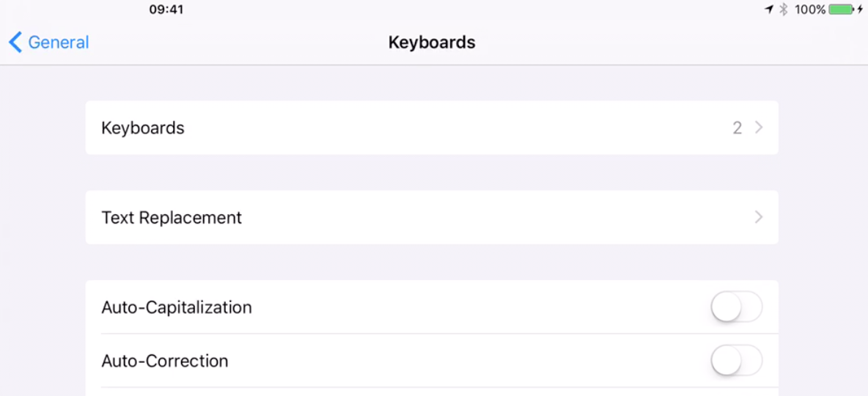Viewport: 868px width, 396px height.
Task: Turn on the Auto-Correction switch
Action: click(736, 361)
